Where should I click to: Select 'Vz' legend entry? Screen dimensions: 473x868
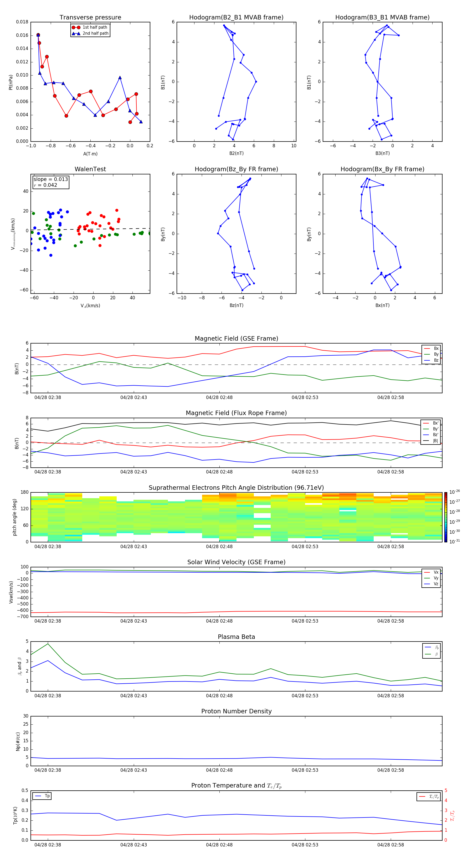tap(431, 584)
